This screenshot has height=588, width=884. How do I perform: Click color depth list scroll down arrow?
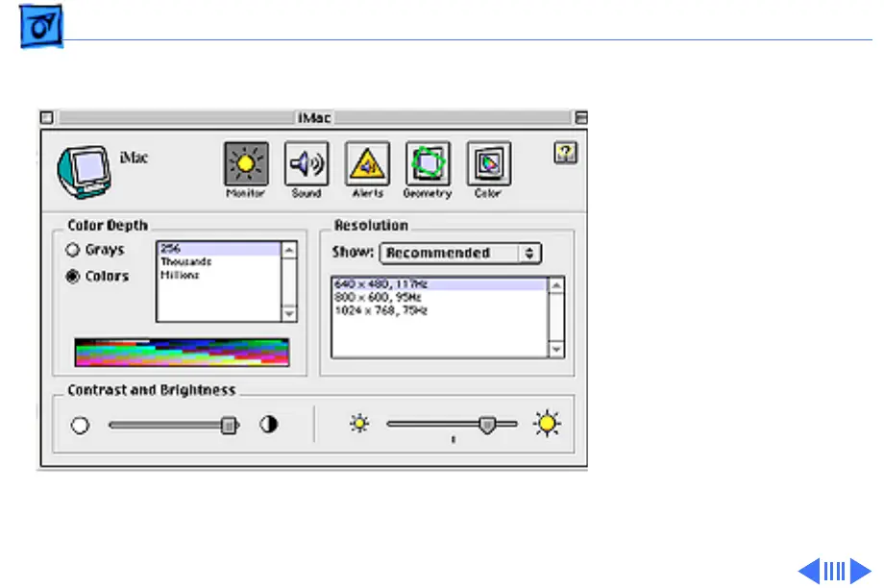(x=288, y=314)
